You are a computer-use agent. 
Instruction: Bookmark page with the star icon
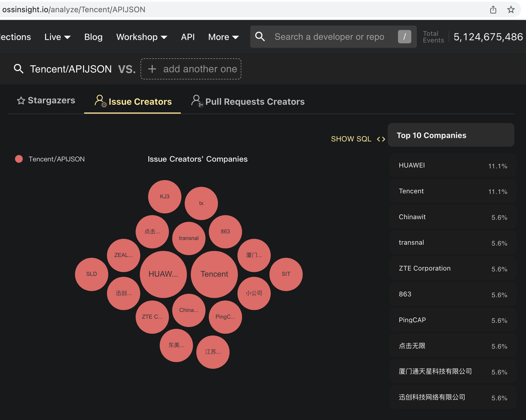(511, 10)
